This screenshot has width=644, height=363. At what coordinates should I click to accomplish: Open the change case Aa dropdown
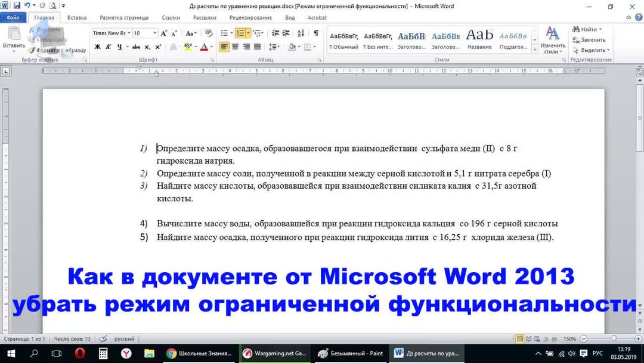pos(191,33)
